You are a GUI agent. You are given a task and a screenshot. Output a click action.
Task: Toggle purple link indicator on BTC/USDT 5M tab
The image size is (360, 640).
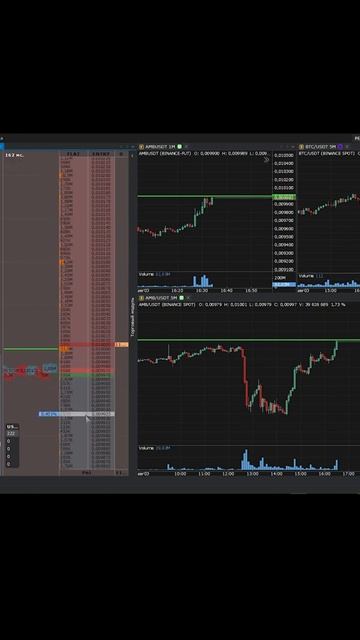point(340,147)
